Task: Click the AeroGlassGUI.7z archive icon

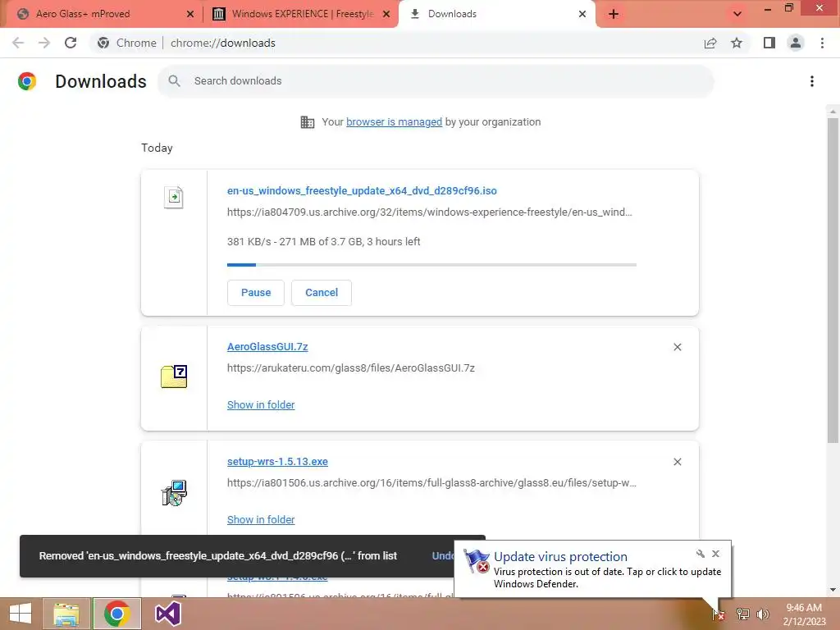Action: (174, 376)
